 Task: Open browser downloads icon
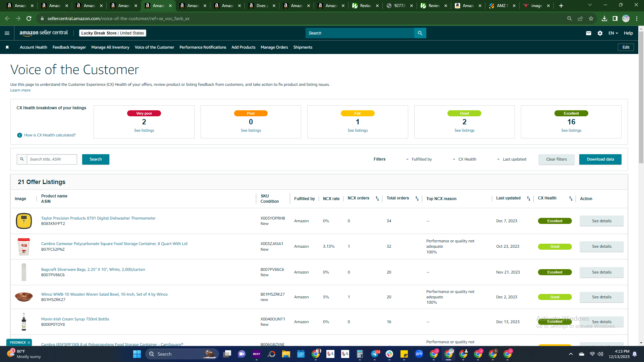click(604, 18)
